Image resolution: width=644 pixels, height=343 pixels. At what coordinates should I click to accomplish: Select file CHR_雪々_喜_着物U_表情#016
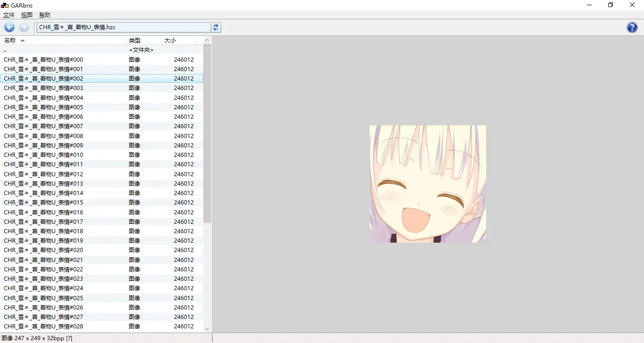click(x=101, y=212)
